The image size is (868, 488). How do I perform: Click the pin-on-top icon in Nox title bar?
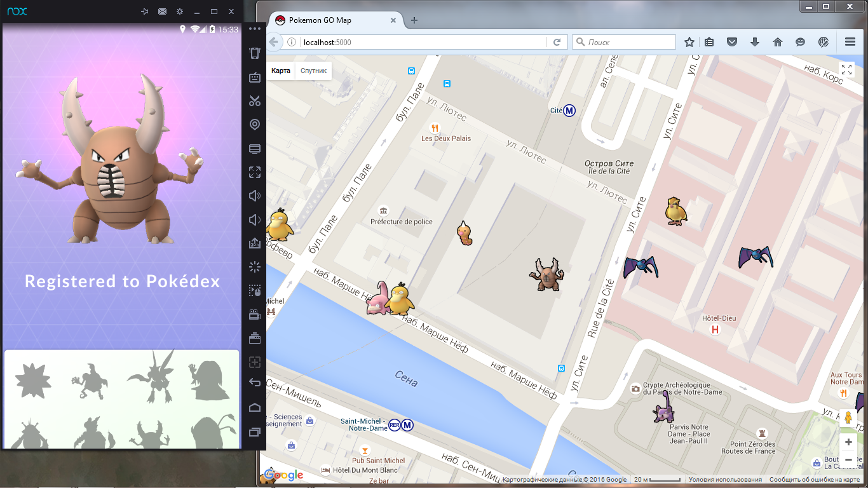[145, 11]
